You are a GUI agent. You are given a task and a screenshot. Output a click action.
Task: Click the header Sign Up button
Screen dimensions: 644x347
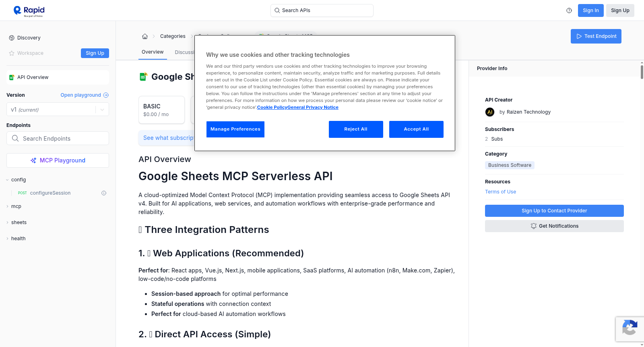pos(620,10)
